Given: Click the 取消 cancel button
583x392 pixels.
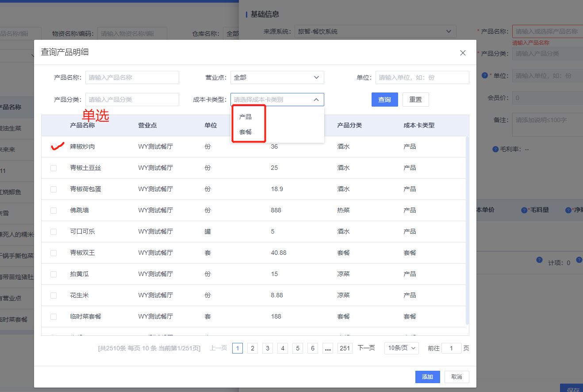Looking at the screenshot, I should click(x=456, y=377).
